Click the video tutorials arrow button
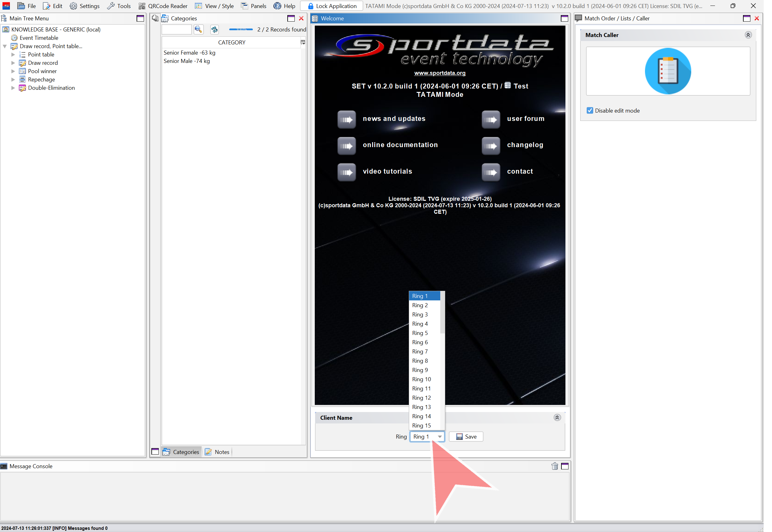Image resolution: width=772 pixels, height=532 pixels. click(347, 172)
